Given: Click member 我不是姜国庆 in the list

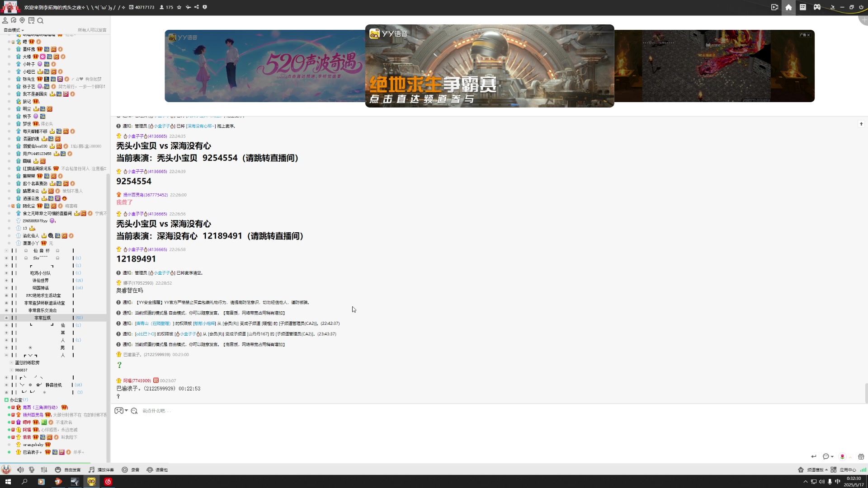Looking at the screenshot, I should [35, 94].
